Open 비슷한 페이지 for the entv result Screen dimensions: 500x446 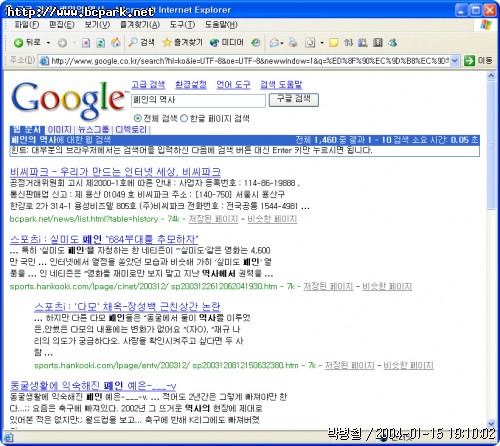(408, 365)
